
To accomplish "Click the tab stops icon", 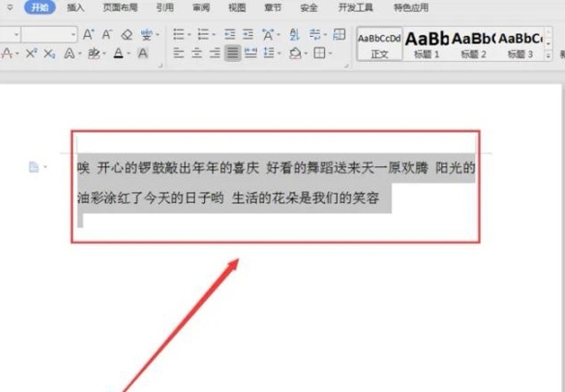I will coord(339,34).
